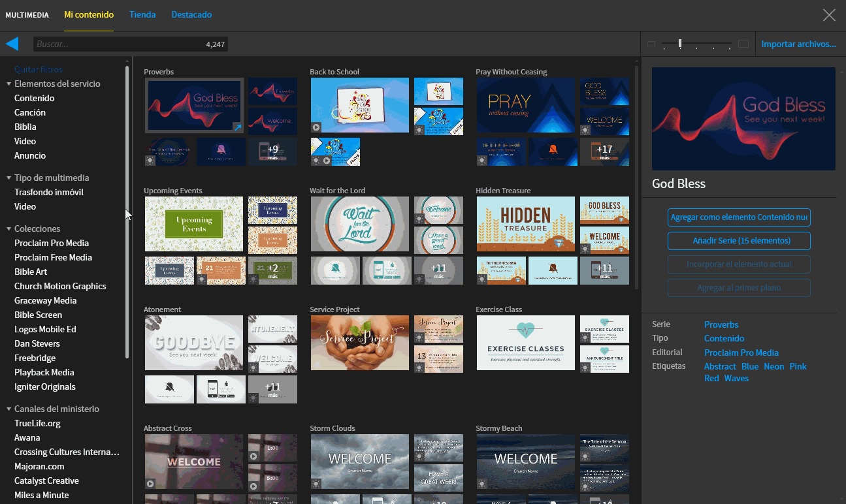Open the +11 más Wait for the Lord items
Screen dimensions: 846x504
pos(438,270)
